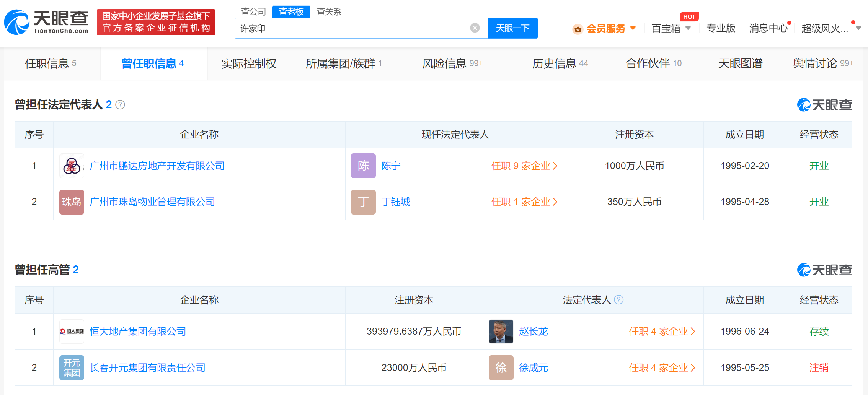The image size is (868, 395).
Task: Click 注销 status for 长春开元集团
Action: [x=819, y=367]
